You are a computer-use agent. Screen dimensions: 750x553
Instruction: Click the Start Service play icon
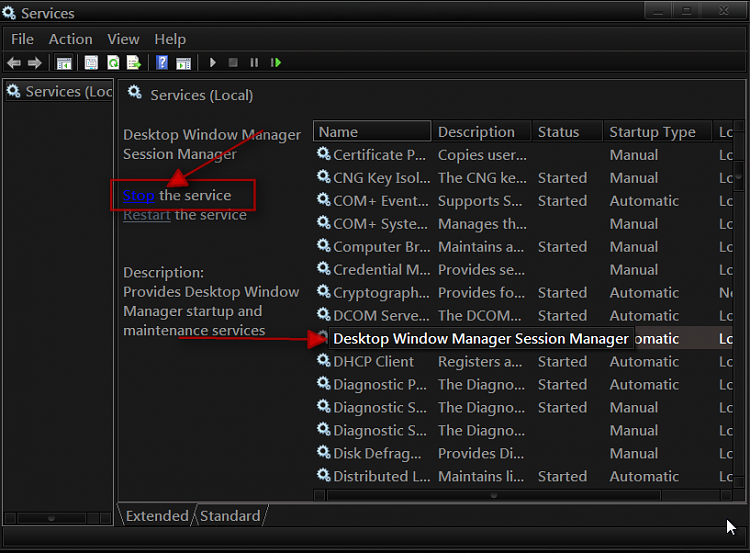pyautogui.click(x=213, y=63)
